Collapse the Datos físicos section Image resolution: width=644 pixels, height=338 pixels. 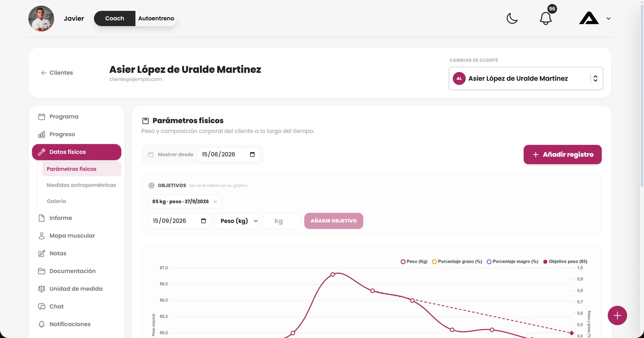coord(76,152)
